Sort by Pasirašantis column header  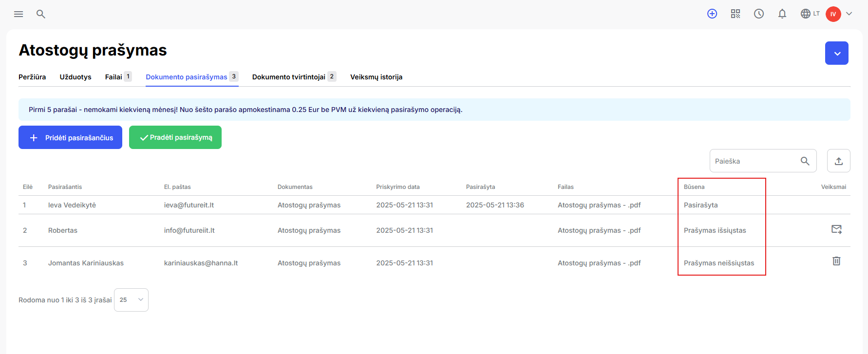click(x=65, y=187)
